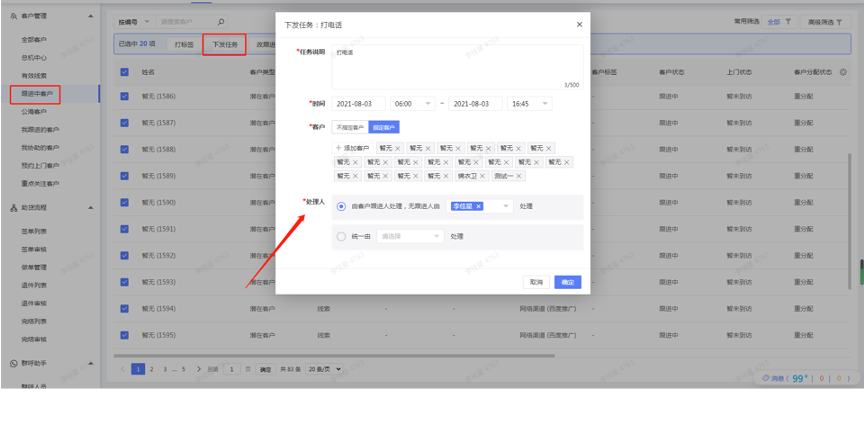Open 总机中心 in sidebar

(34, 57)
